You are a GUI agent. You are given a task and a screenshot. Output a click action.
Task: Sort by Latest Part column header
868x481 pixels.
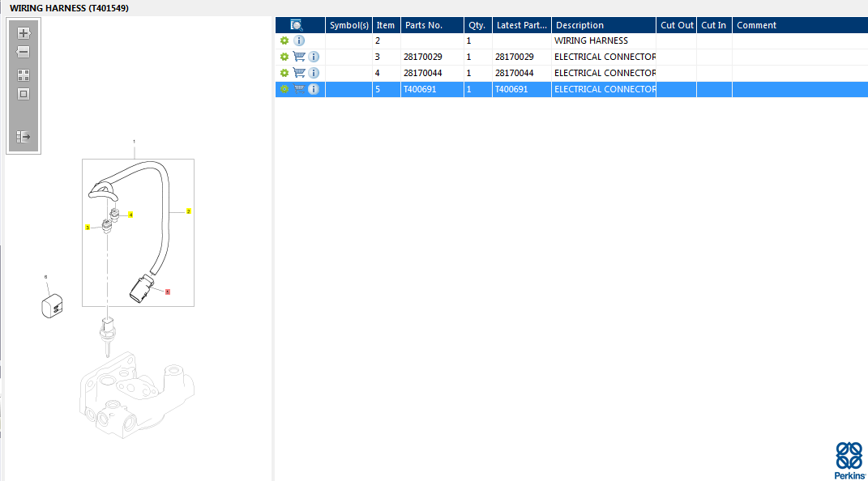[521, 25]
